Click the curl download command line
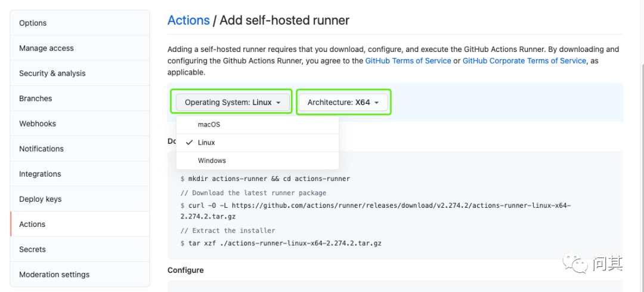Image resolution: width=644 pixels, height=292 pixels. point(376,211)
